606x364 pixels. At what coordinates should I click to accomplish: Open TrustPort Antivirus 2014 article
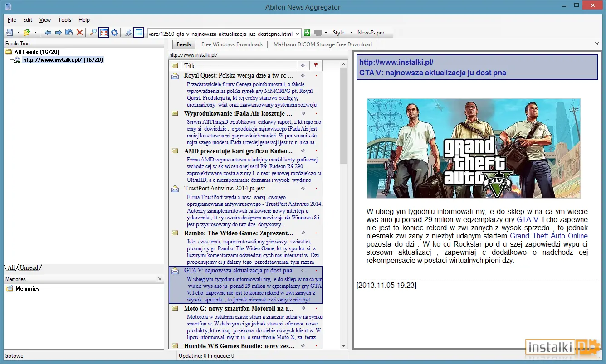225,188
